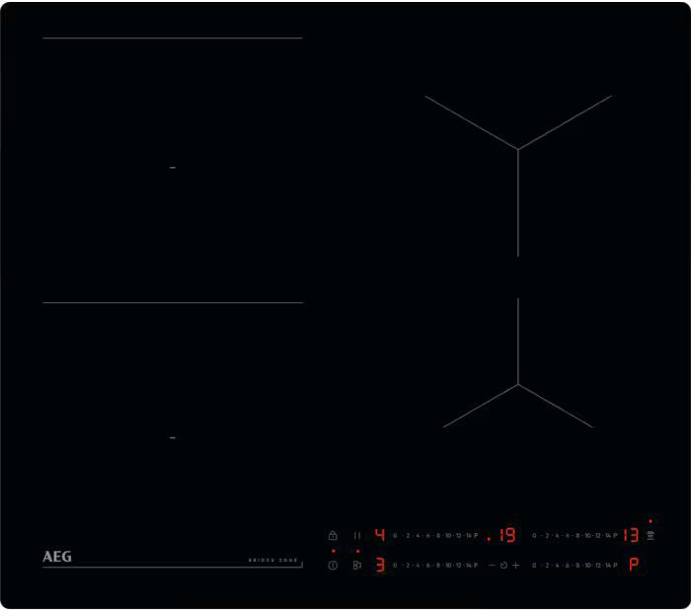Decrease timer with the minus icon
Viewport: 691px width, 616px height.
[x=492, y=566]
